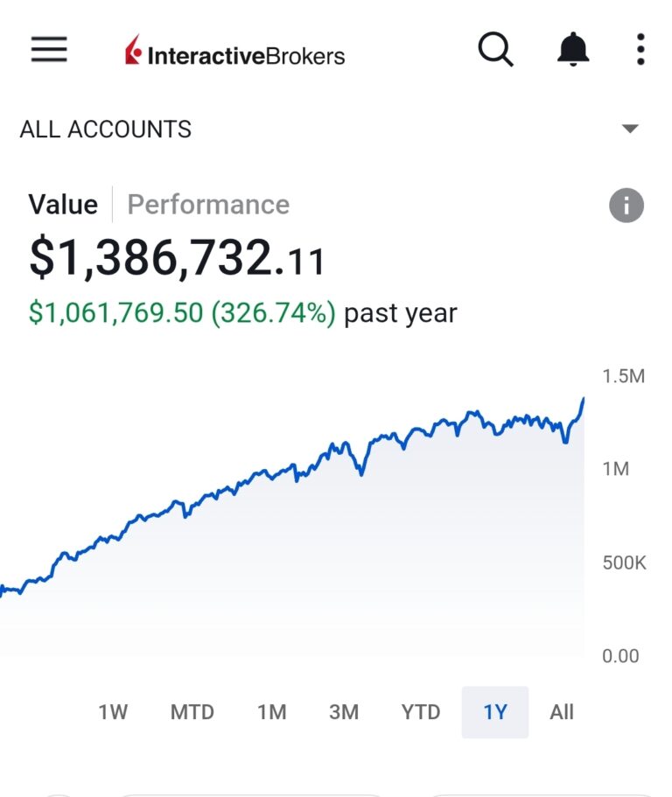
Task: Expand the All Accounts dropdown arrow
Action: (630, 129)
